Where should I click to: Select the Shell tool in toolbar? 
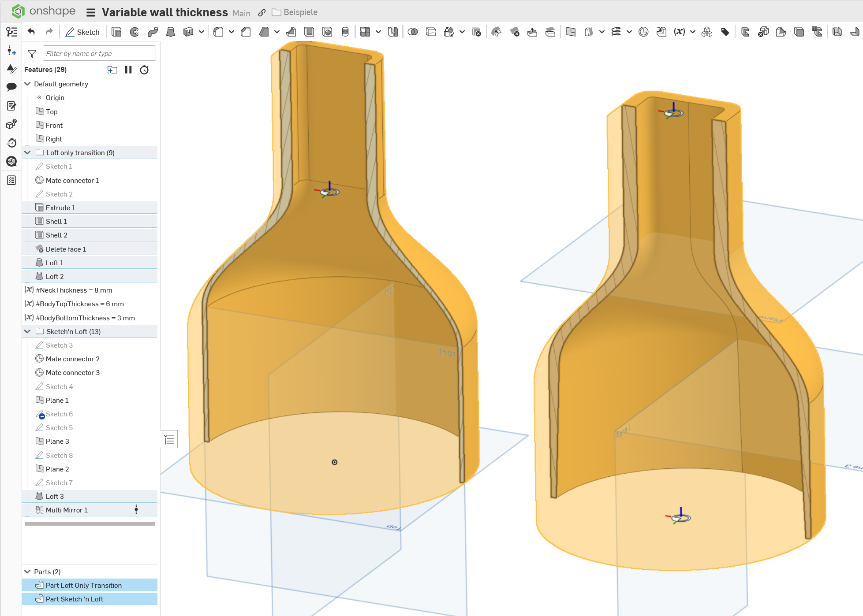309,32
